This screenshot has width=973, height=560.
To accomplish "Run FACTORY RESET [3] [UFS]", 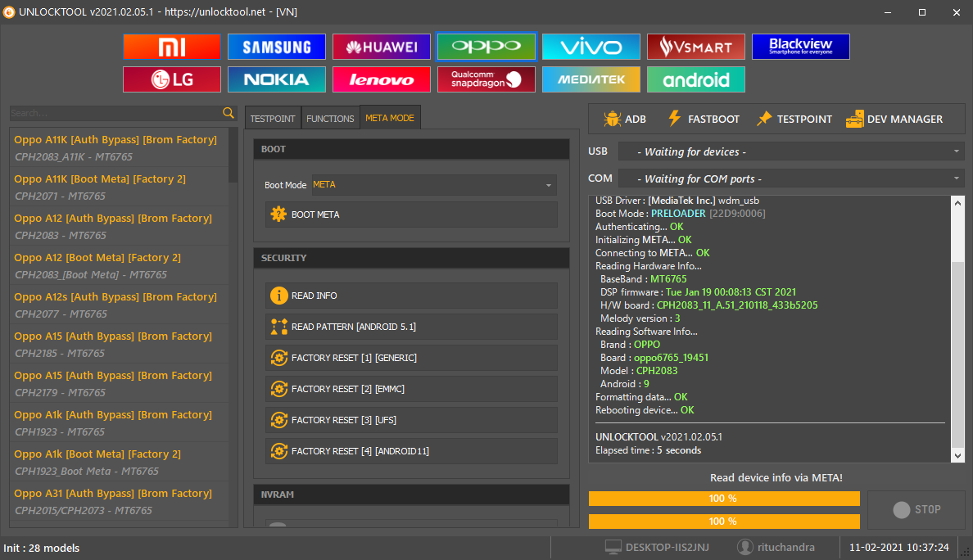I will [x=411, y=420].
